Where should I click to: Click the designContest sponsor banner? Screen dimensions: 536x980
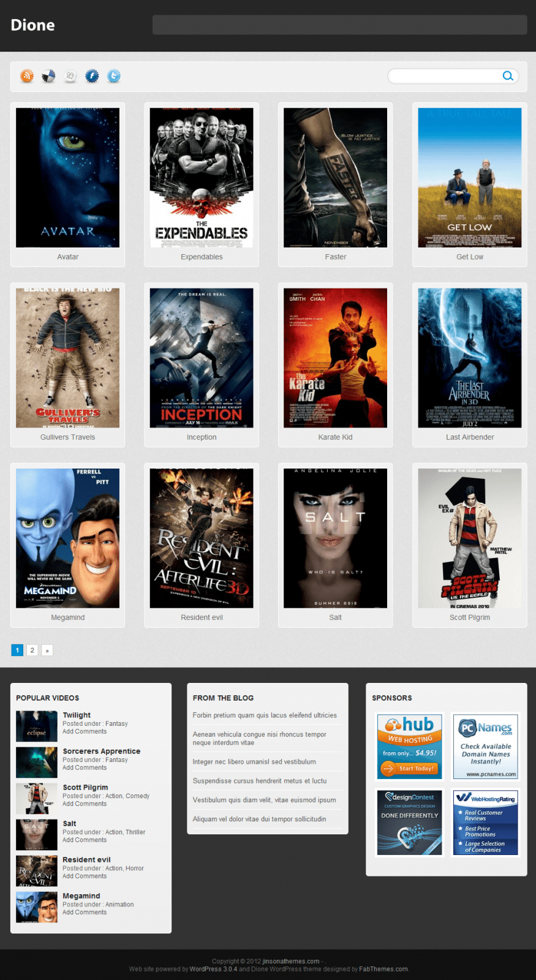pos(410,822)
